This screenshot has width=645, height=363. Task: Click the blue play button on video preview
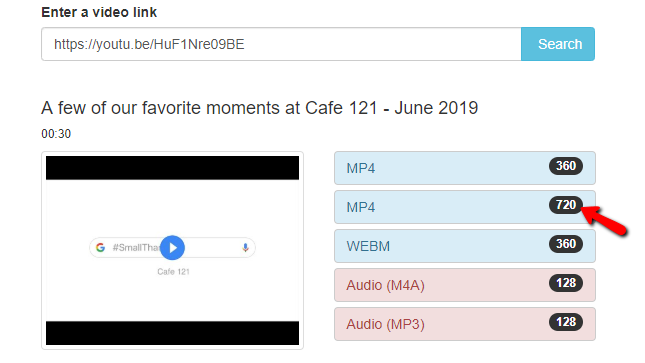click(x=172, y=248)
